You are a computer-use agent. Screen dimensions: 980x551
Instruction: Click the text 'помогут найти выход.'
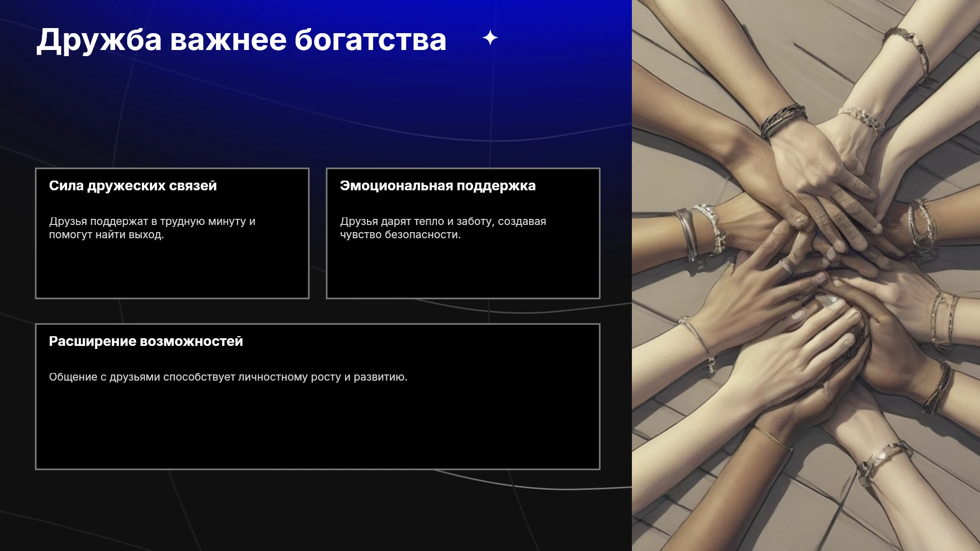[106, 235]
